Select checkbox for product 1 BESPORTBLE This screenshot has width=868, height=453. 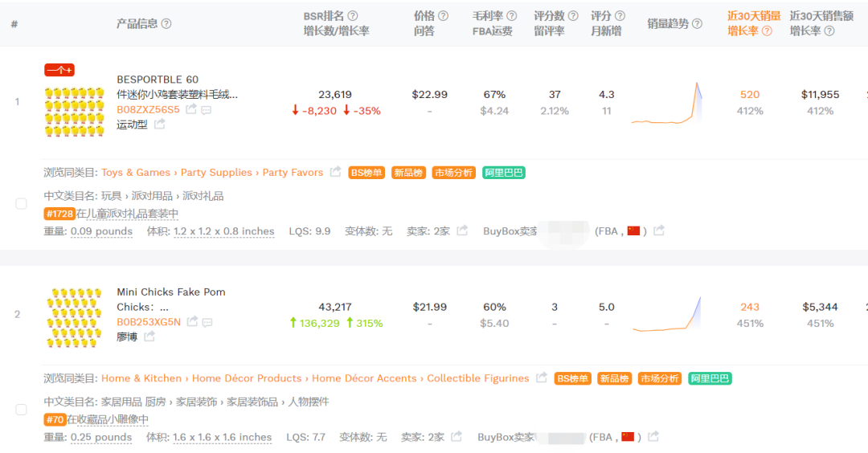coord(22,204)
